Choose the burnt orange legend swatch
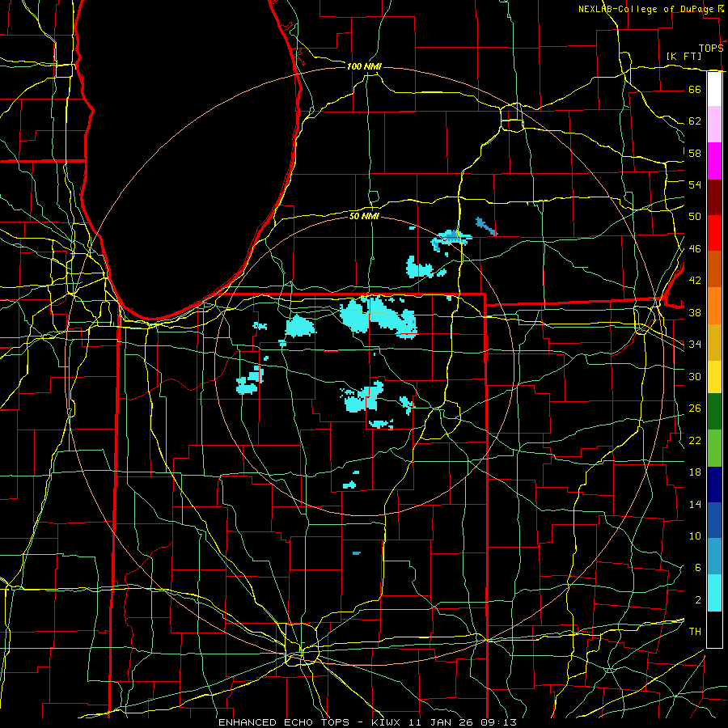Viewport: 728px width, 728px height. (x=714, y=269)
